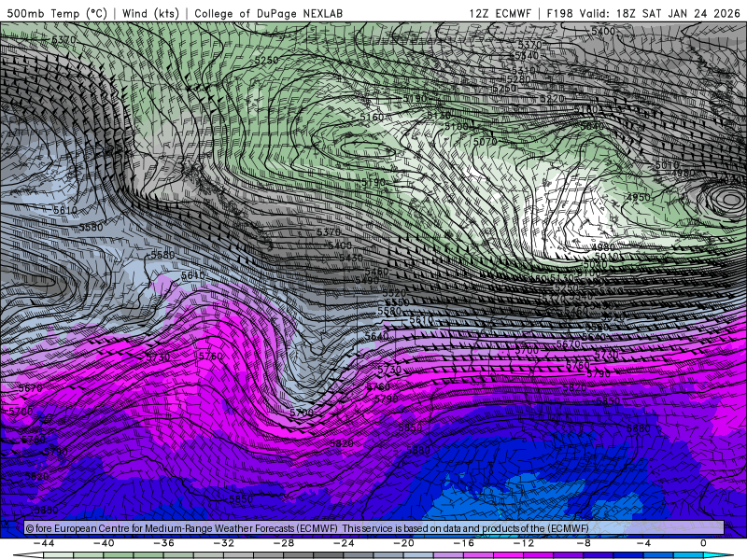Click the ECMWF copyright notice banner
The height and width of the screenshot is (560, 747).
click(x=374, y=528)
